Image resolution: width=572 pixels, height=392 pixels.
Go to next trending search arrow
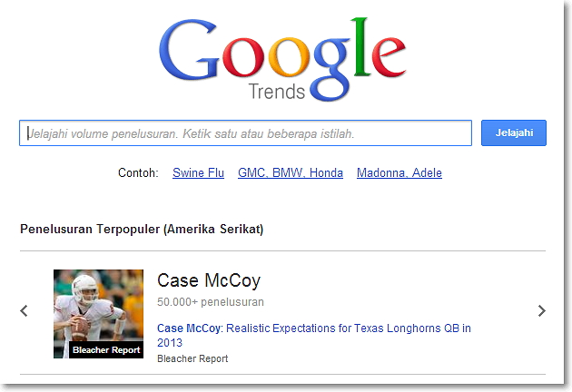(x=542, y=311)
